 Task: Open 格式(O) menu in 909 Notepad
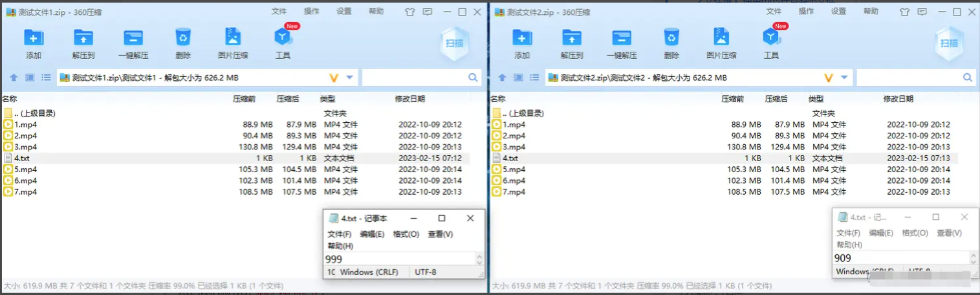[x=915, y=233]
